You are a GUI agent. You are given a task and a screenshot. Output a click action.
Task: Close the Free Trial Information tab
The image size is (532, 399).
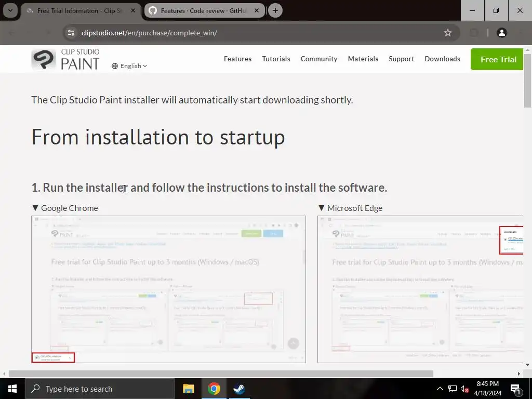(133, 11)
